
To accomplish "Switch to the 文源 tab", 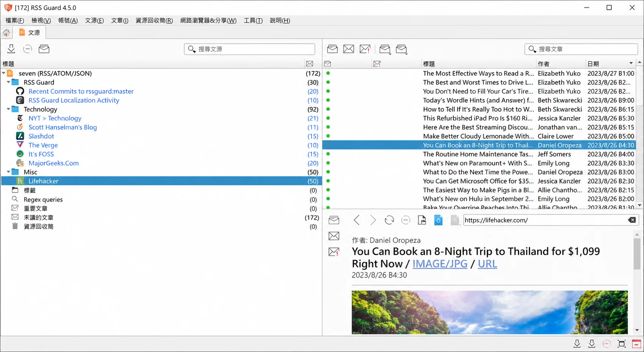I will pyautogui.click(x=30, y=33).
